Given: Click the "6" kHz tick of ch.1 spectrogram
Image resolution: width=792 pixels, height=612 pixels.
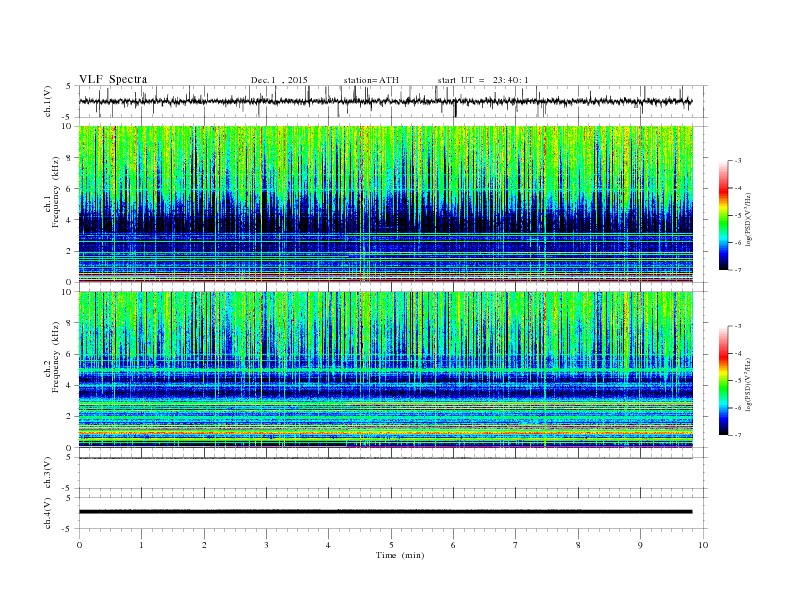Looking at the screenshot, I should (x=69, y=189).
